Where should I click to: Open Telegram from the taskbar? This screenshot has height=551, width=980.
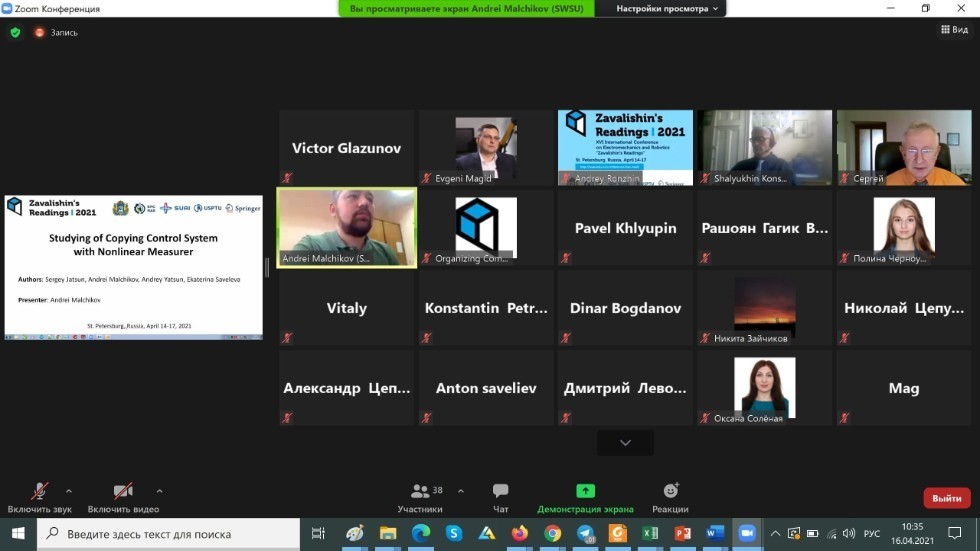[585, 534]
